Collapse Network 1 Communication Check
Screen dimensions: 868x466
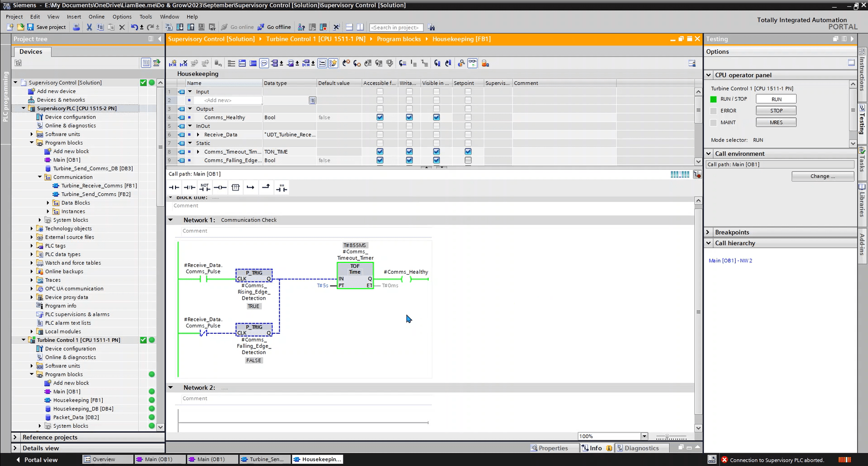(x=171, y=220)
